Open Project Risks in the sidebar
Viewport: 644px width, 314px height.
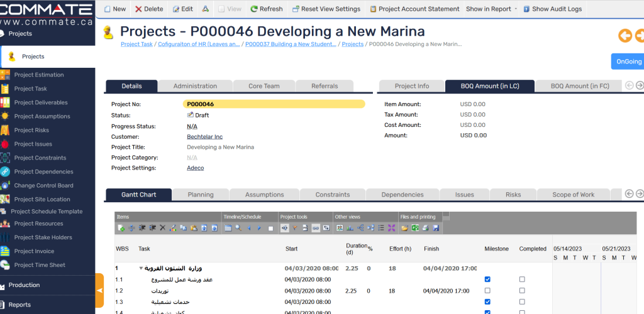click(x=31, y=130)
